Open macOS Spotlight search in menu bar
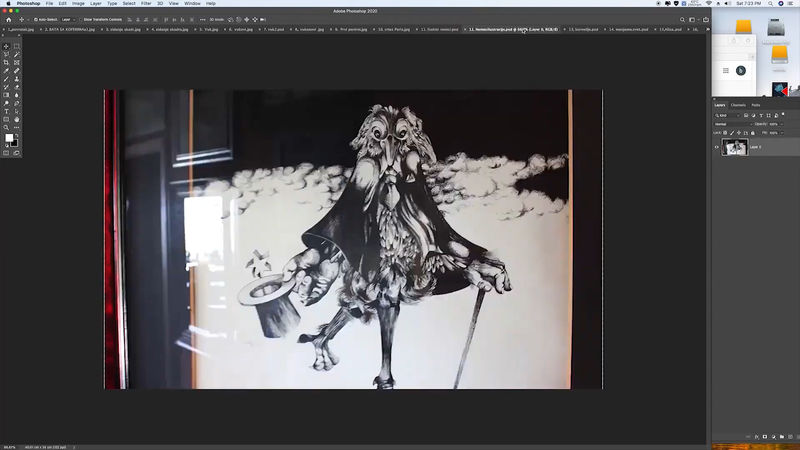 coord(770,3)
